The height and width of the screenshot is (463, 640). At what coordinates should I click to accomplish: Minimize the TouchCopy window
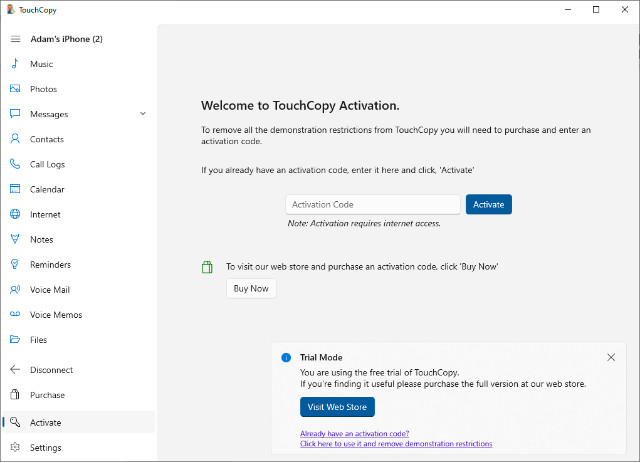tap(568, 9)
